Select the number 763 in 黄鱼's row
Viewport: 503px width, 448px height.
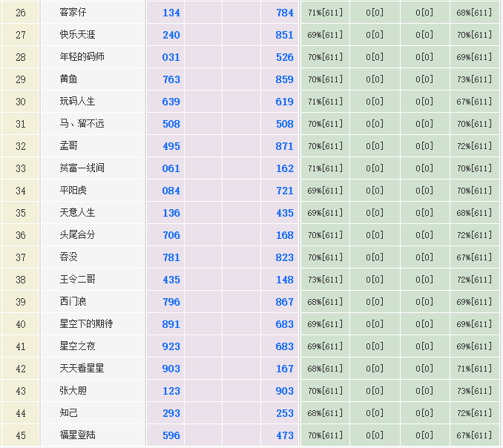coord(171,79)
